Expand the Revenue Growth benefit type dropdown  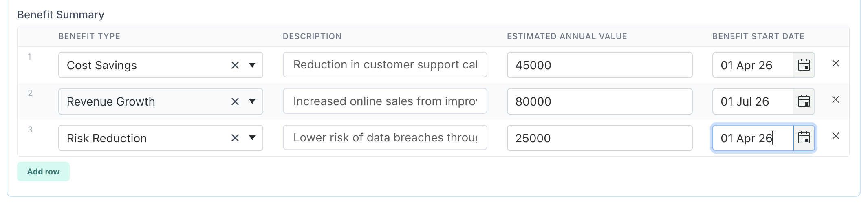coord(252,101)
